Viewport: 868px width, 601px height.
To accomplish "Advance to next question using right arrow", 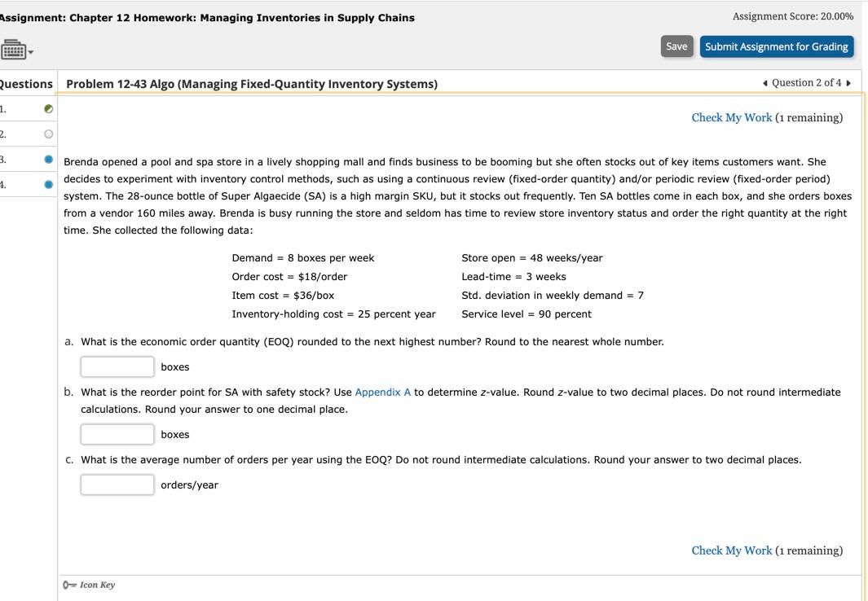I will 847,83.
